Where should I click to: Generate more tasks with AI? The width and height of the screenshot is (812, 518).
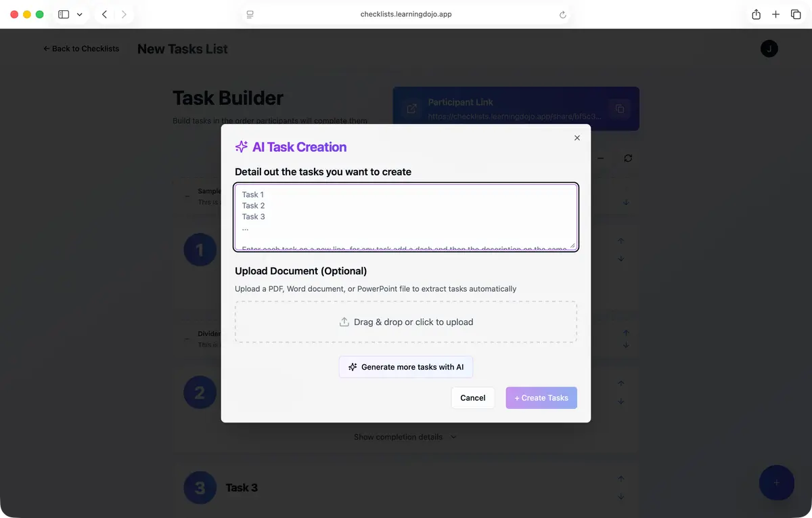405,366
